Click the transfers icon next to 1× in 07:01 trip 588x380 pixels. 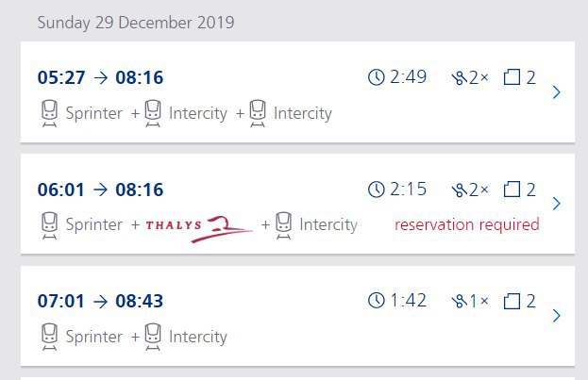[459, 301]
